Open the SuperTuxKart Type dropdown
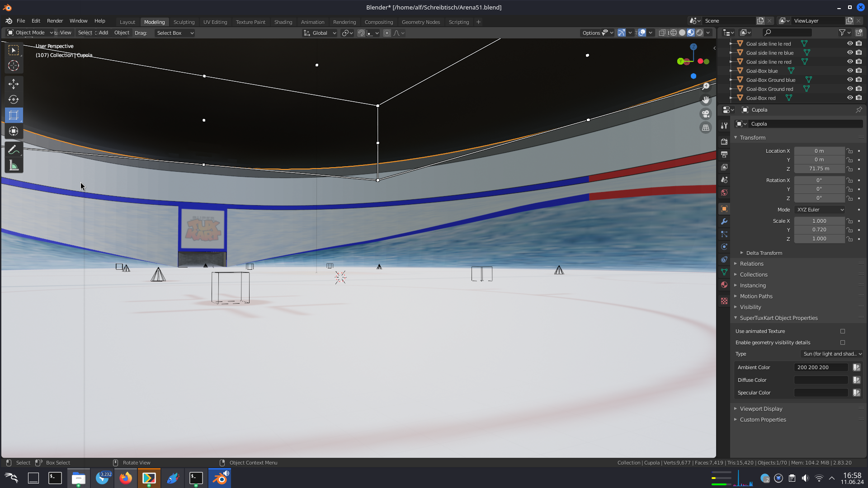Screen dimensions: 868x488 [832, 354]
